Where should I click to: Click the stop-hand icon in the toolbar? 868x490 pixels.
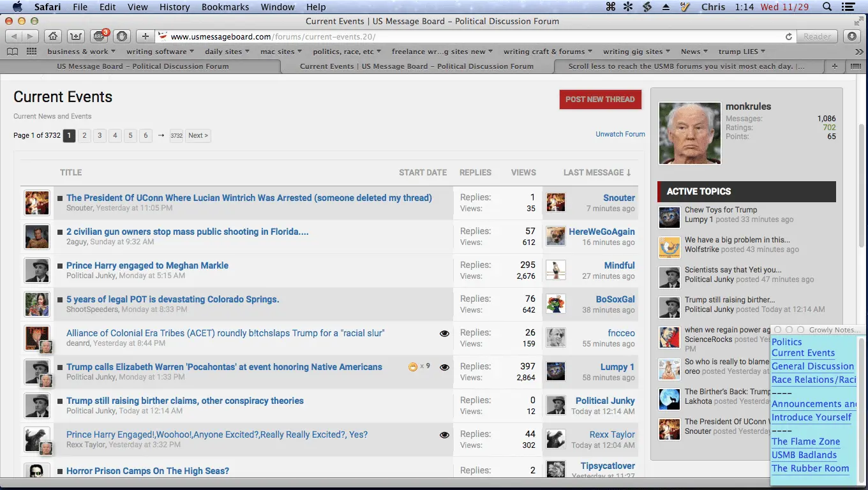121,36
